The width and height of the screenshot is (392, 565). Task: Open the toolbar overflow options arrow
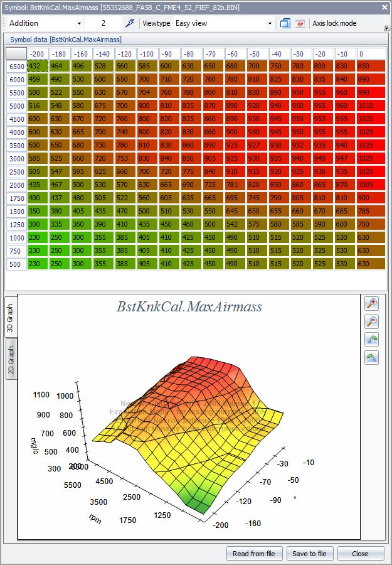pos(386,28)
